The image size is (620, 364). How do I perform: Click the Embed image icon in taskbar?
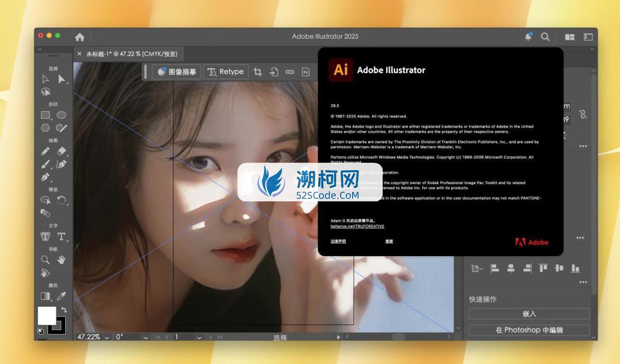tap(274, 72)
